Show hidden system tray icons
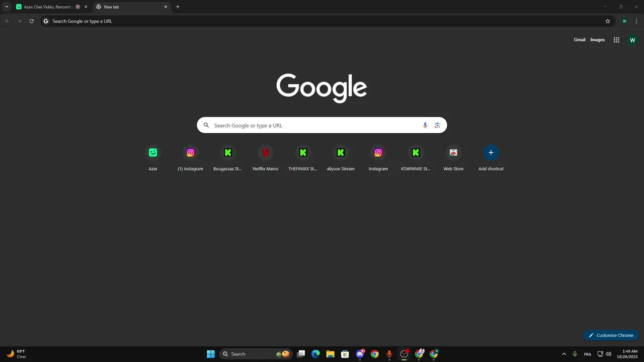 564,354
